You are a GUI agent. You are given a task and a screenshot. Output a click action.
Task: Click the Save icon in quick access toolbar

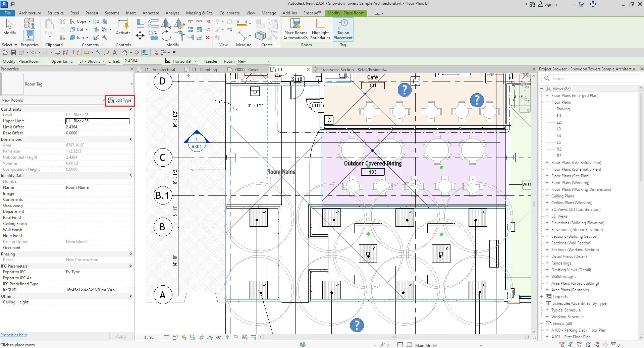[13, 53]
